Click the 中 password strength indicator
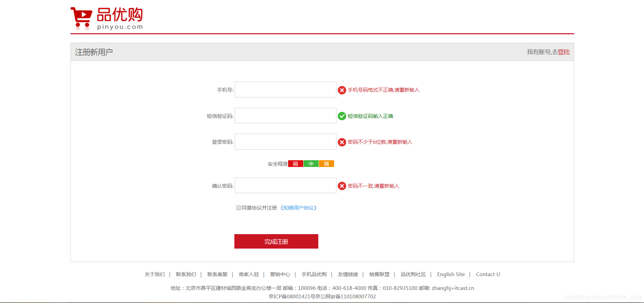Image resolution: width=644 pixels, height=303 pixels. [x=311, y=164]
